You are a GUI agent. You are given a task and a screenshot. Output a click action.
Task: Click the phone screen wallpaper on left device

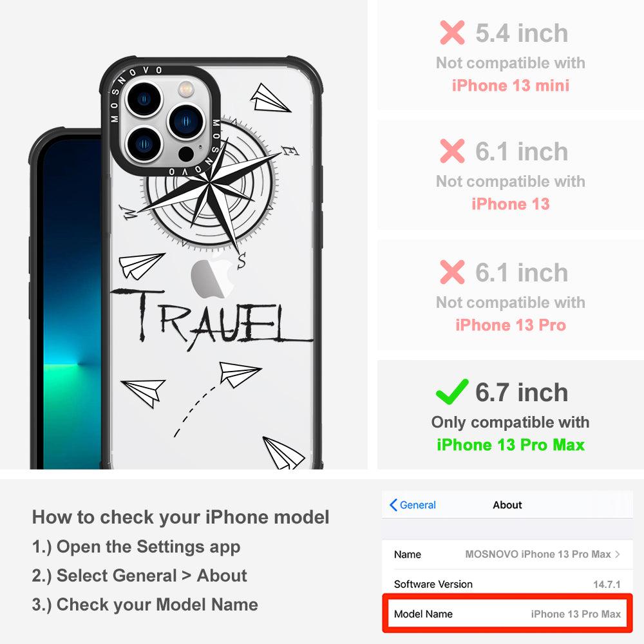tap(71, 304)
